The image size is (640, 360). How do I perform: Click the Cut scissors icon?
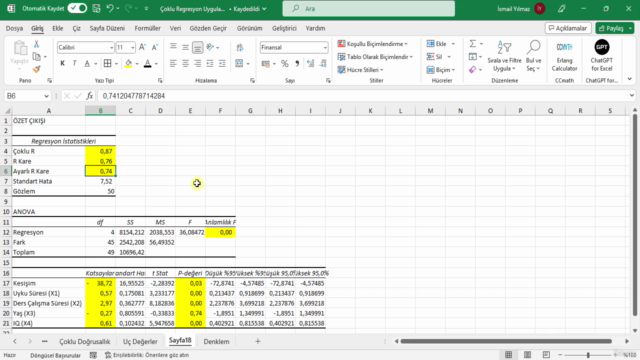36,44
